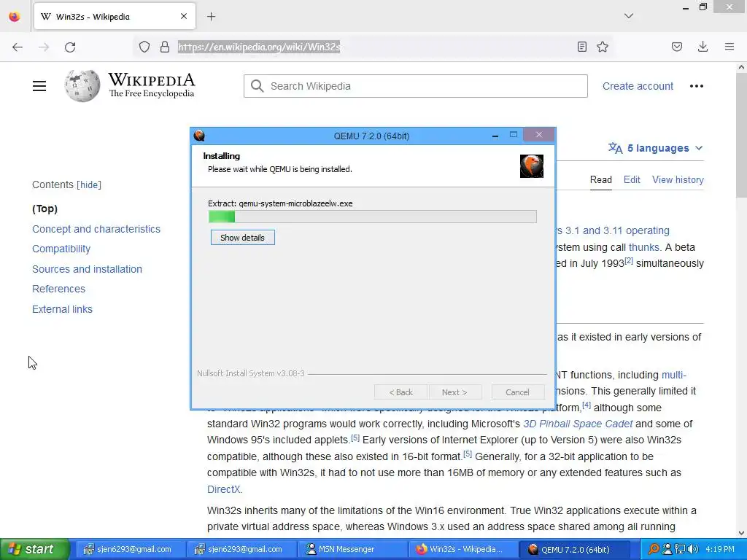The image size is (747, 560).
Task: Go forward with the forward arrow button
Action: pos(44,47)
